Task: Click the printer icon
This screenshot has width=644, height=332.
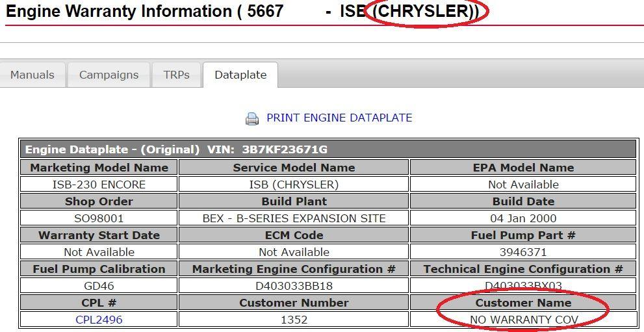Action: click(251, 119)
